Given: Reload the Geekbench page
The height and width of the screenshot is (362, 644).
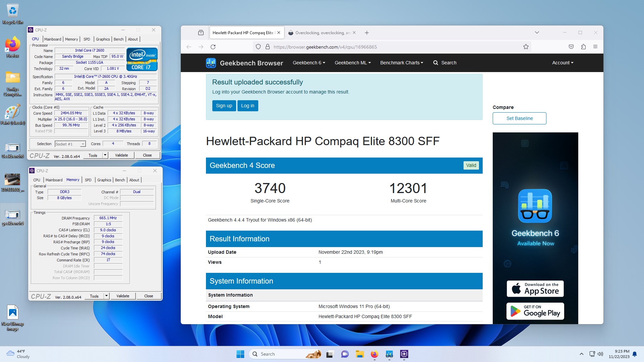Looking at the screenshot, I should click(213, 47).
